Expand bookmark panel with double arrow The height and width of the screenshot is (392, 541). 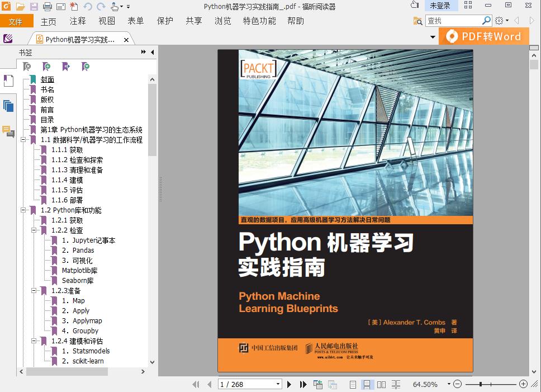pyautogui.click(x=143, y=52)
